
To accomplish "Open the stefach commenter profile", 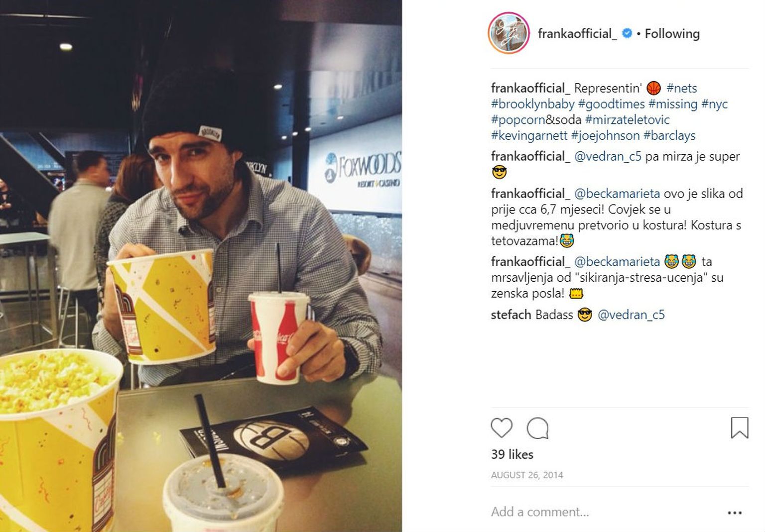I will pyautogui.click(x=511, y=315).
